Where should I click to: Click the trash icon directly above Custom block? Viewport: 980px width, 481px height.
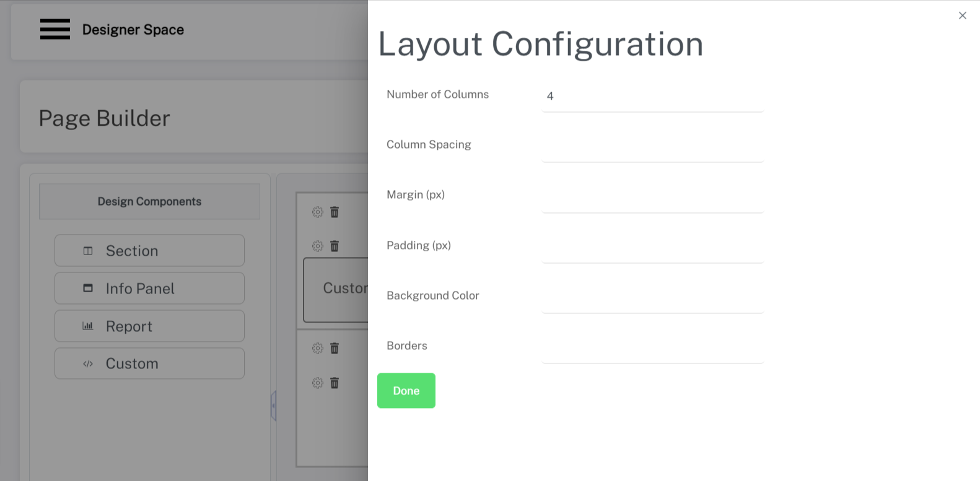coord(335,246)
